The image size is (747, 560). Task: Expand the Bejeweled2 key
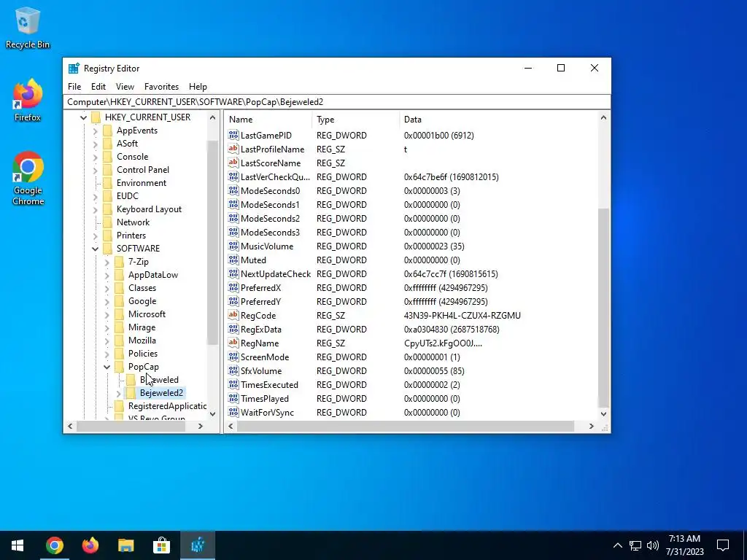(119, 393)
